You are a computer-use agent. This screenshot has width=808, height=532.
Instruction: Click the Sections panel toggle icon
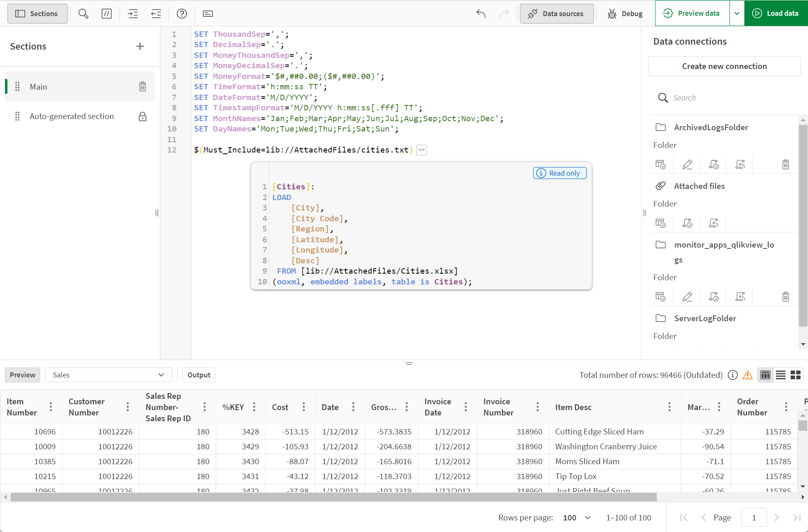pyautogui.click(x=37, y=13)
